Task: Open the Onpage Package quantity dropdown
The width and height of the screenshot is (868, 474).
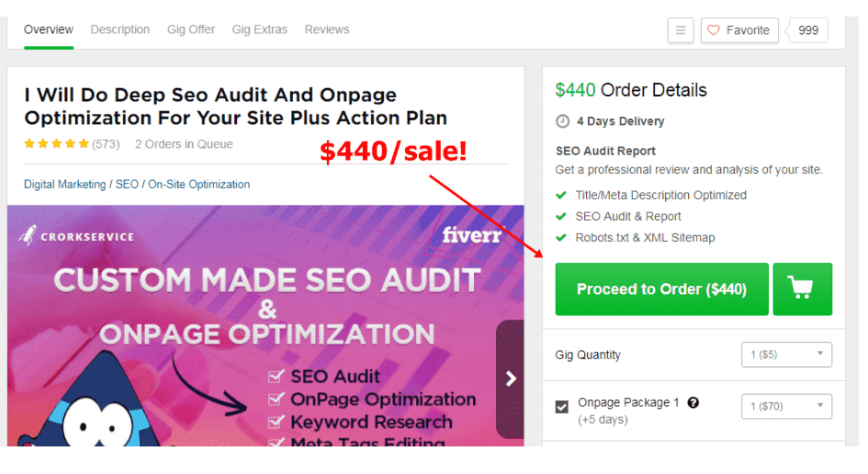Action: pos(786,406)
